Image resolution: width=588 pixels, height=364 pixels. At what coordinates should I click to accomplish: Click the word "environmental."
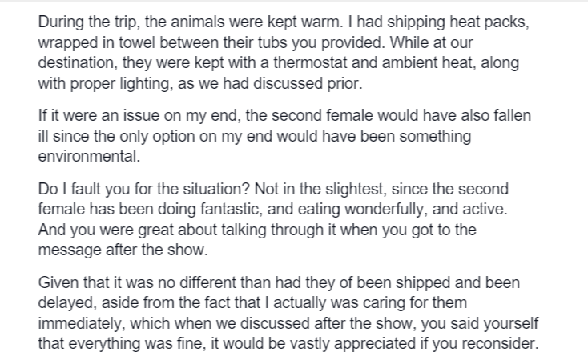click(x=89, y=156)
